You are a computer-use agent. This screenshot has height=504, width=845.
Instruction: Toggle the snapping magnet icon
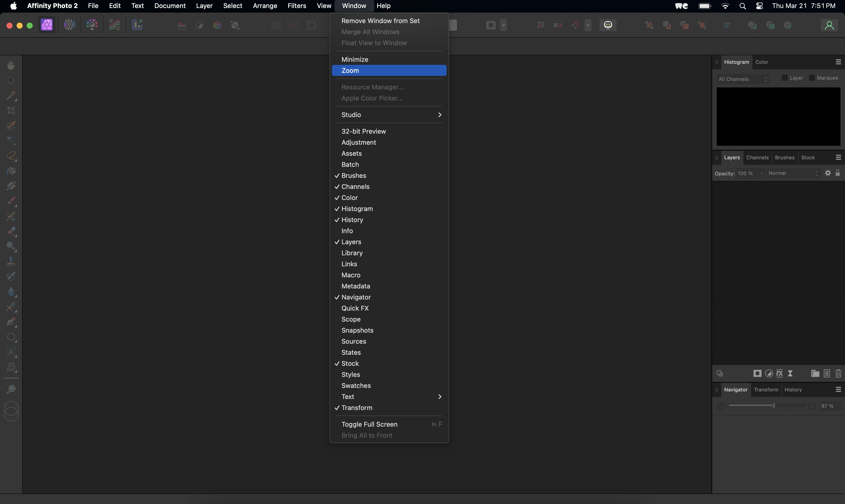[x=575, y=25]
